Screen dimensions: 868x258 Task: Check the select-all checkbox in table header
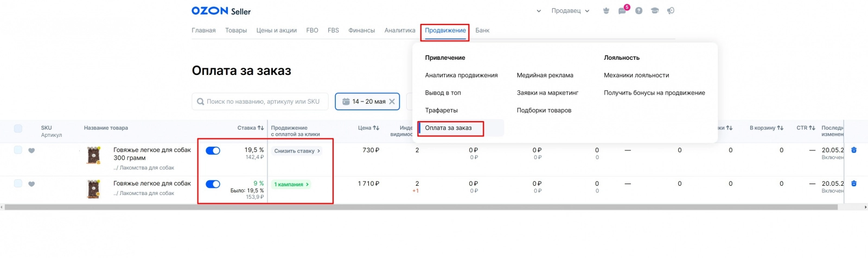[x=18, y=128]
